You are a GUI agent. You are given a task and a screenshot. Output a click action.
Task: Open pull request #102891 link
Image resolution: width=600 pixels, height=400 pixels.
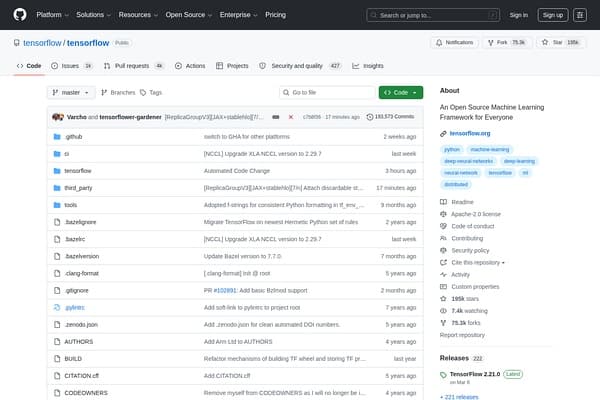click(x=225, y=291)
